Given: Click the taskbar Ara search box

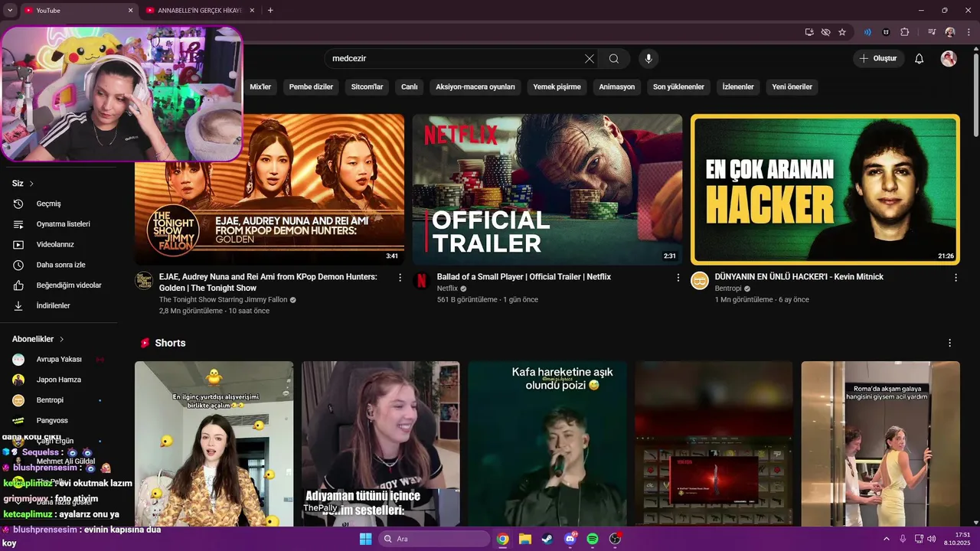Looking at the screenshot, I should (435, 539).
